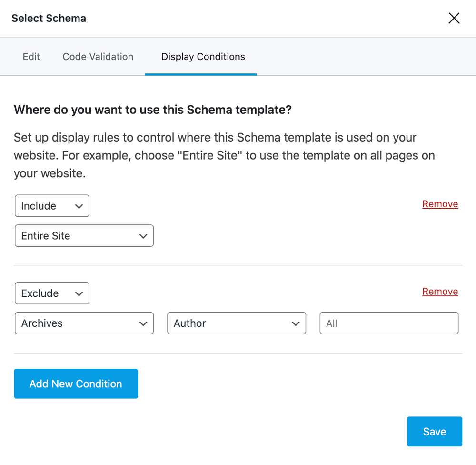Click the Select Schema dialog title
The height and width of the screenshot is (465, 476).
click(x=49, y=18)
